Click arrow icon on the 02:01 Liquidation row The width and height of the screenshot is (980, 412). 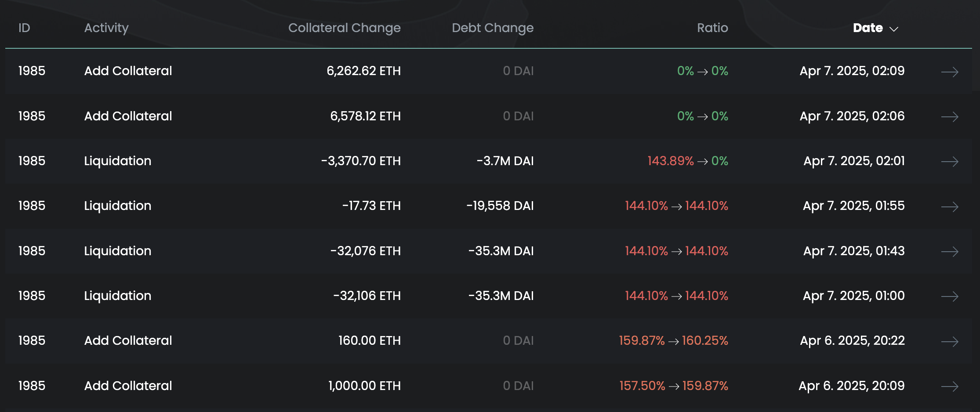coord(949,162)
